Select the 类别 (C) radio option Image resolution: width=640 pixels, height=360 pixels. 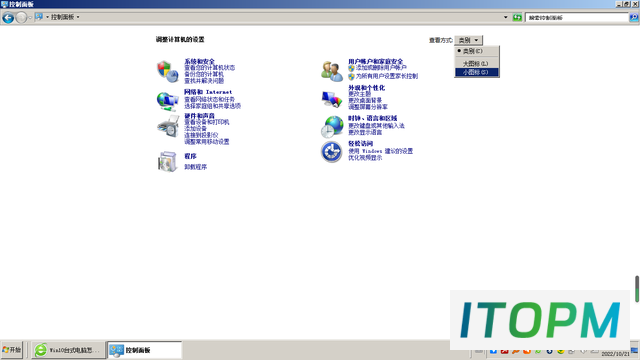(x=477, y=51)
